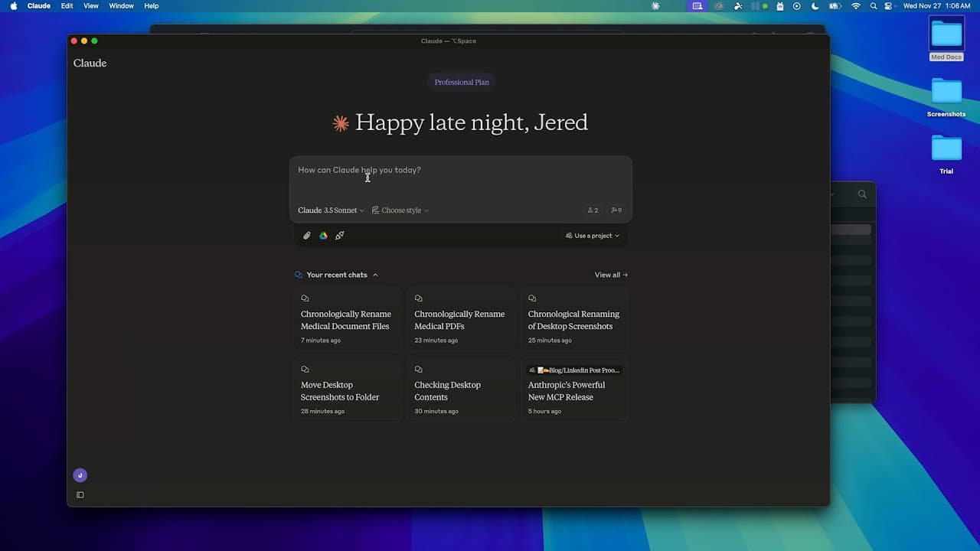Open the View menu
The image size is (980, 551).
(91, 6)
